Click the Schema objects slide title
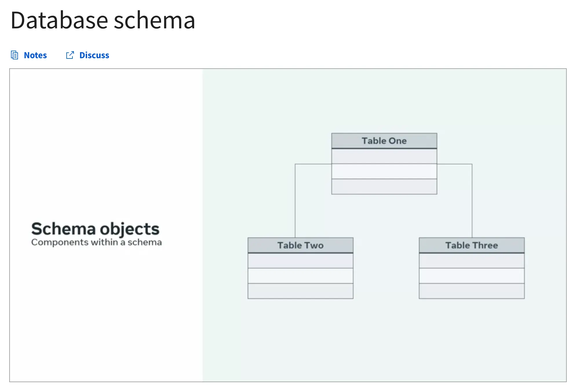This screenshot has height=392, width=576. pos(95,229)
